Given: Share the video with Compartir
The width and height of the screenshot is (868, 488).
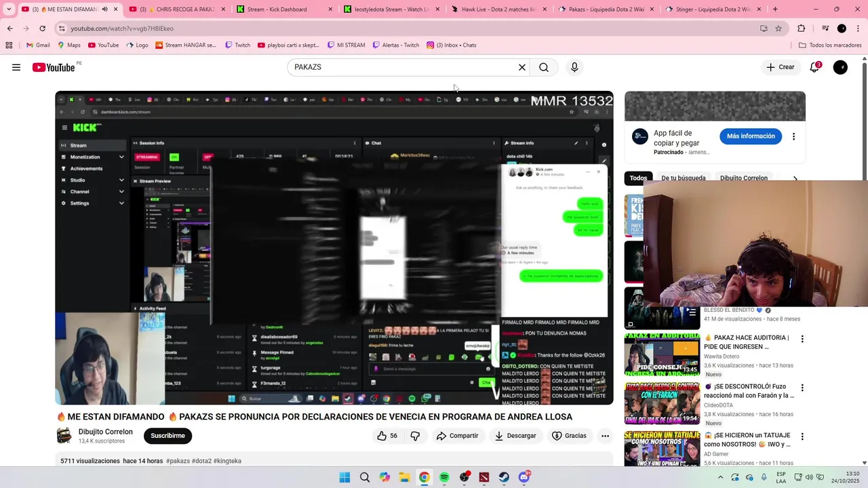Looking at the screenshot, I should coord(458,436).
